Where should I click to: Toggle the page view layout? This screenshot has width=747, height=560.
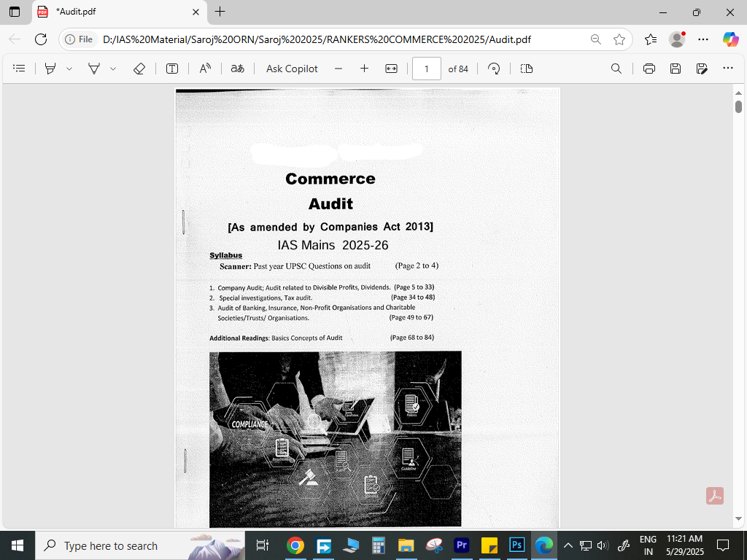[x=527, y=69]
